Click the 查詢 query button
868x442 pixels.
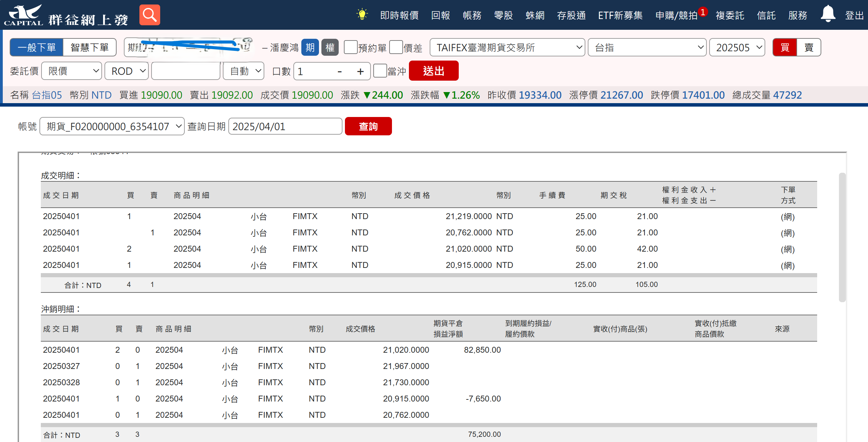(368, 126)
